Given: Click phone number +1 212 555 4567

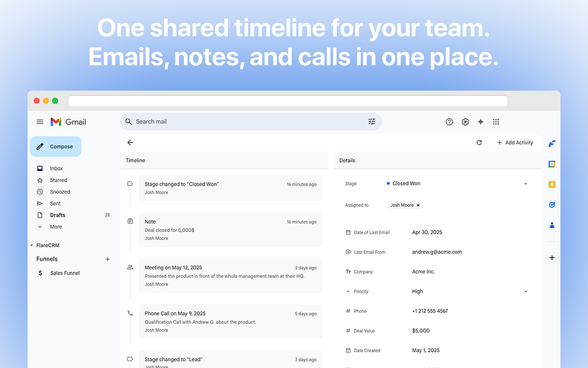Looking at the screenshot, I should (430, 311).
